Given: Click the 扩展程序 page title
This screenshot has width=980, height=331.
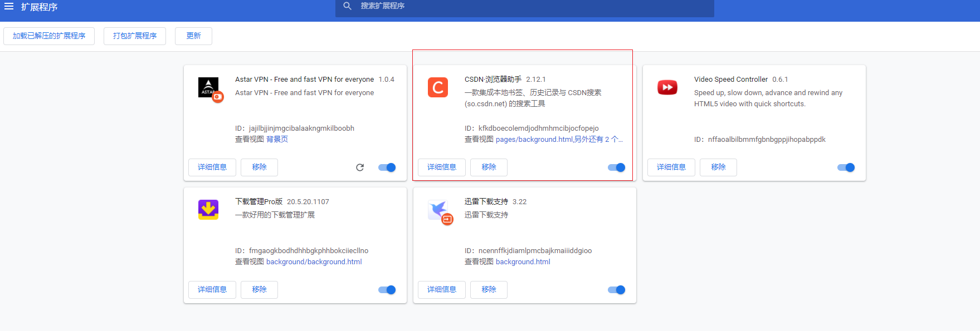Looking at the screenshot, I should tap(40, 7).
